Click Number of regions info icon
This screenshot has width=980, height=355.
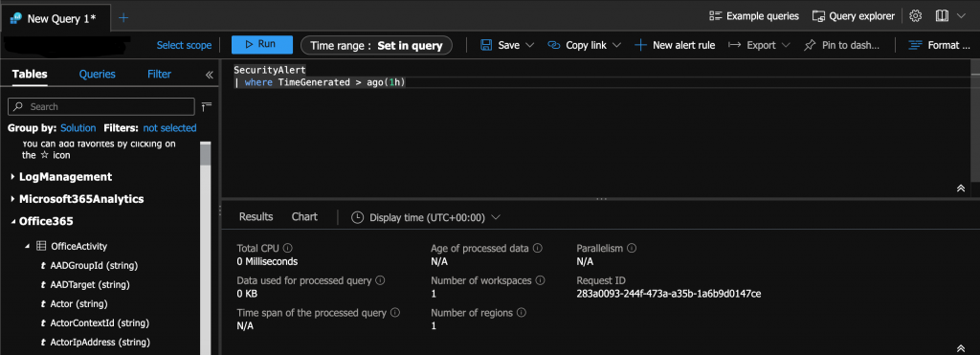tap(522, 313)
